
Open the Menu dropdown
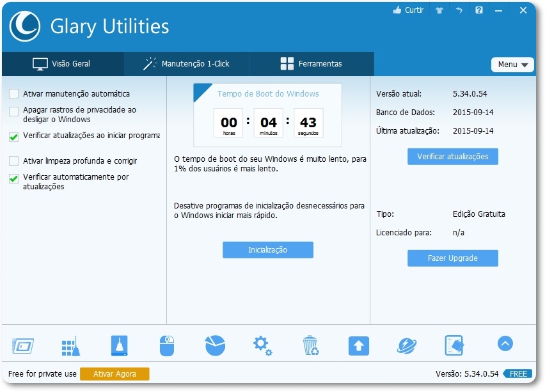click(512, 65)
